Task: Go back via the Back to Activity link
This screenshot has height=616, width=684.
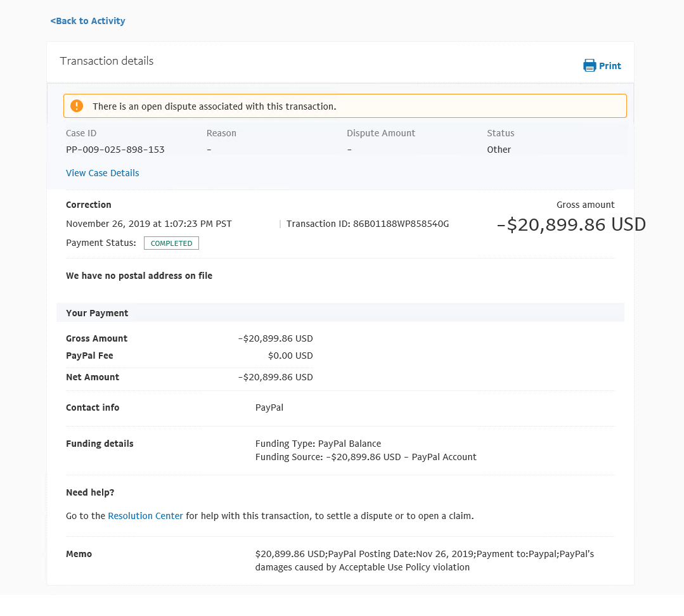Action: 87,21
